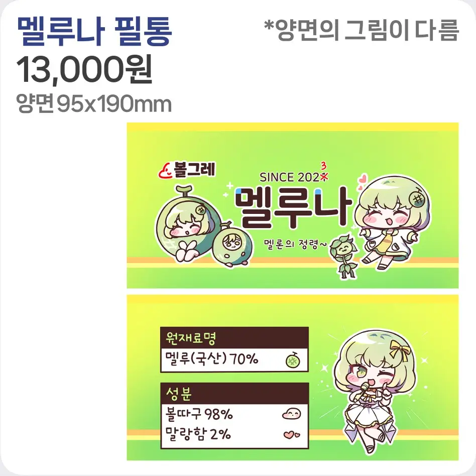476x476 pixels.
Task: Click the 멜루나 필통 product title
Action: pyautogui.click(x=95, y=32)
